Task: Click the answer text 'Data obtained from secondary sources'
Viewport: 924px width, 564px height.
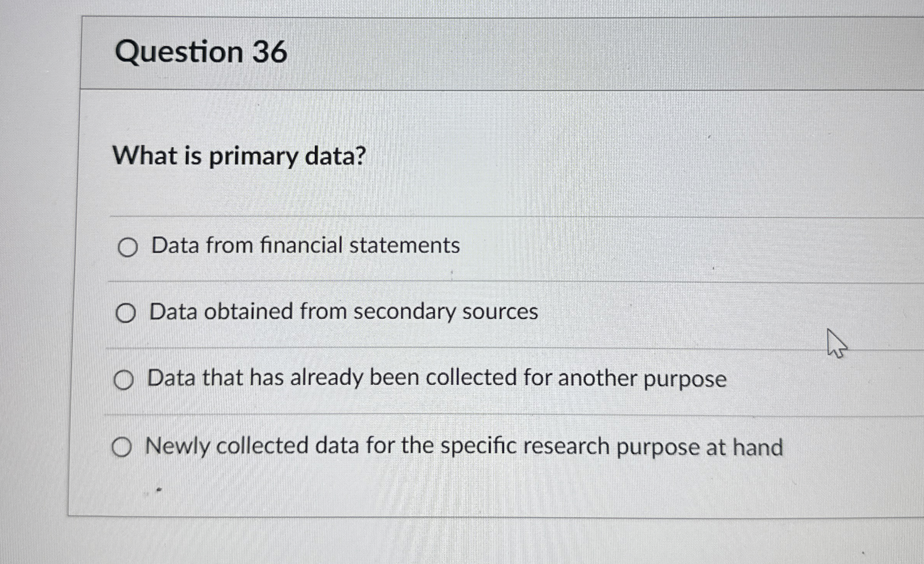Action: coord(342,313)
